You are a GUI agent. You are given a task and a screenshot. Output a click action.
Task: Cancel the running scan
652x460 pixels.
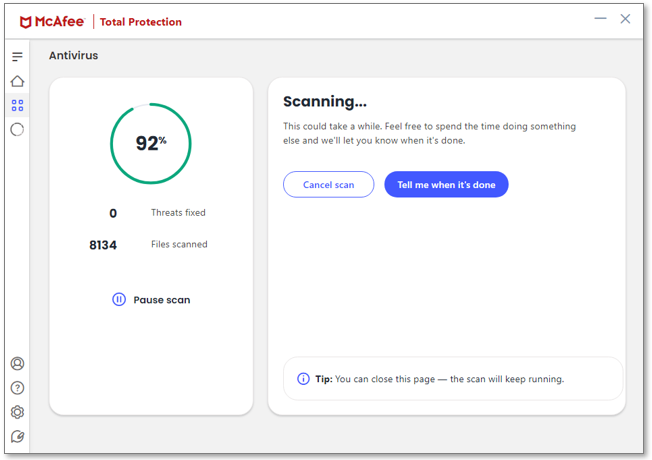point(328,184)
